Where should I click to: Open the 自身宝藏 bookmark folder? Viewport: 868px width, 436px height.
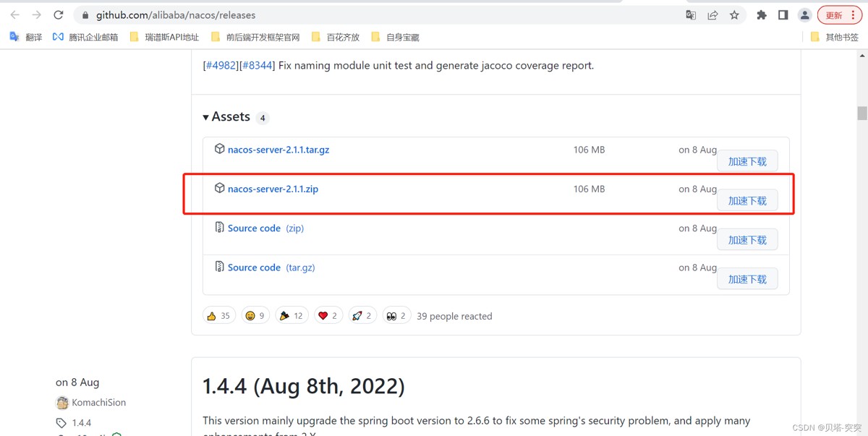(x=395, y=37)
